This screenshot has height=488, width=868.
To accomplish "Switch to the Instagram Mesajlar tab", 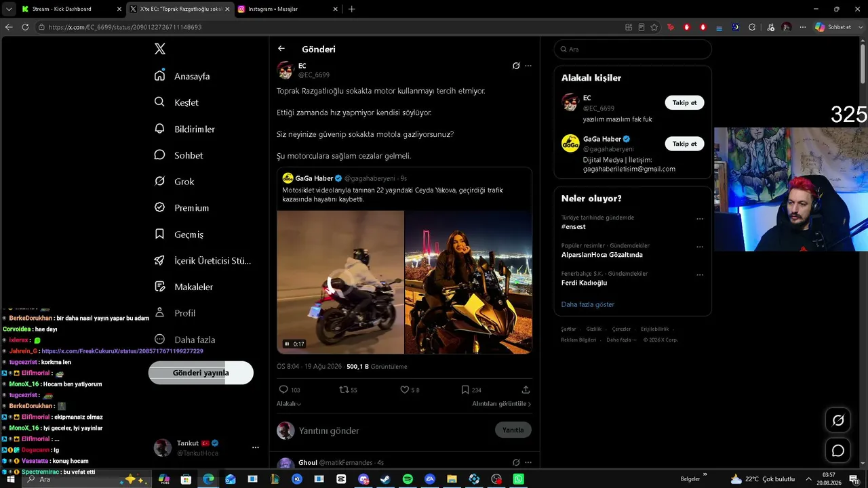I will pos(288,9).
